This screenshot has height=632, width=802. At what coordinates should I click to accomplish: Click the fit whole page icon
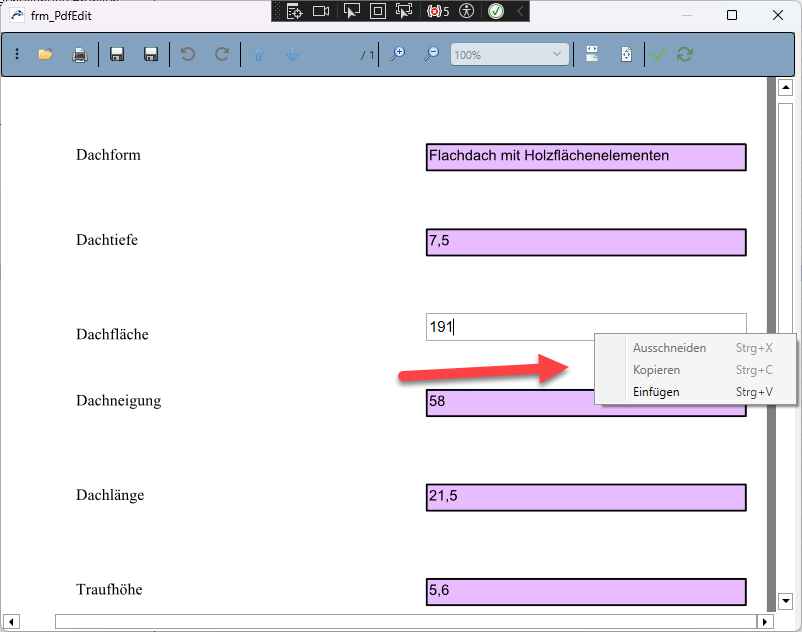627,54
